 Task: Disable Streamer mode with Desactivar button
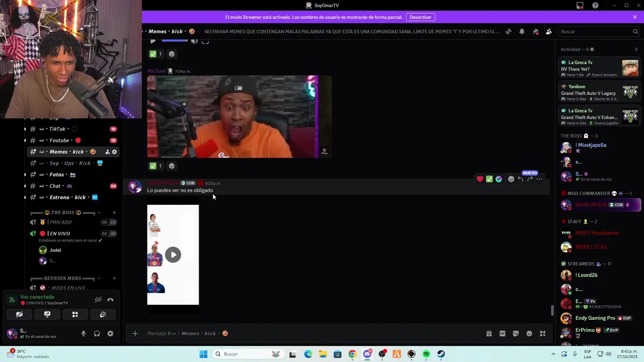pyautogui.click(x=420, y=17)
